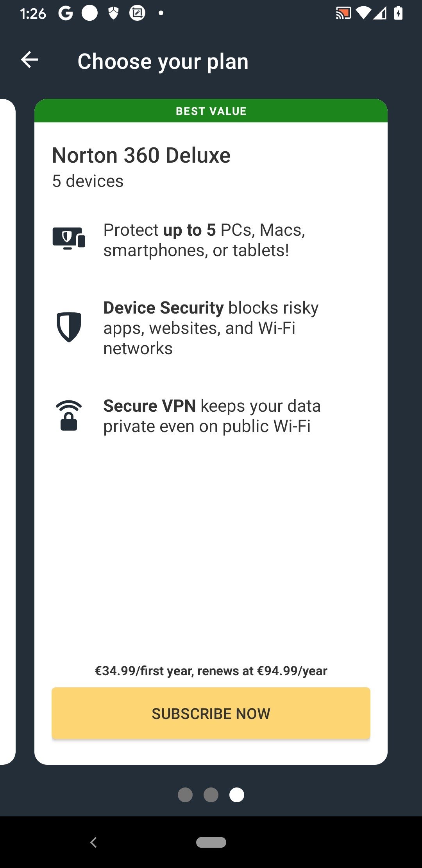Select the second page indicator dot

click(211, 795)
